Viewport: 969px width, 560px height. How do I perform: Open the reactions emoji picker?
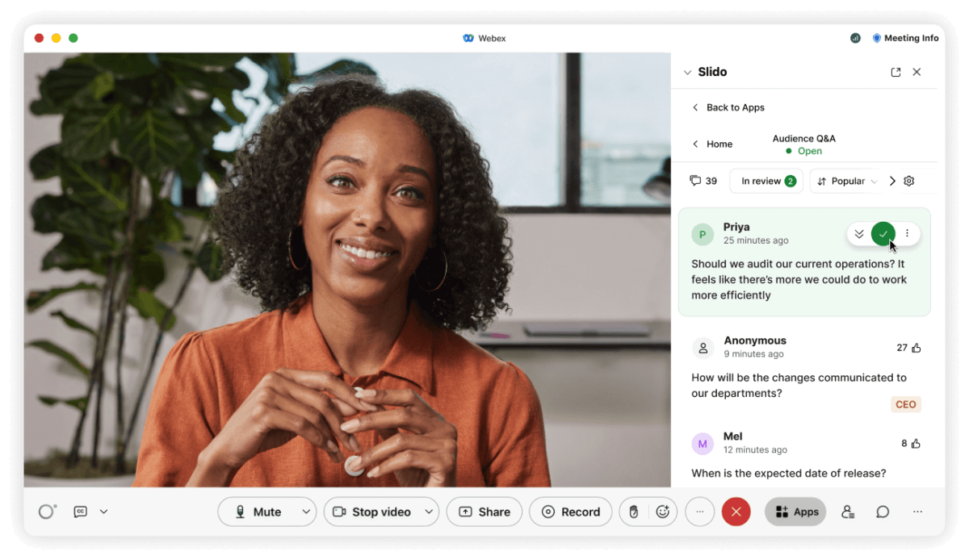[x=664, y=512]
